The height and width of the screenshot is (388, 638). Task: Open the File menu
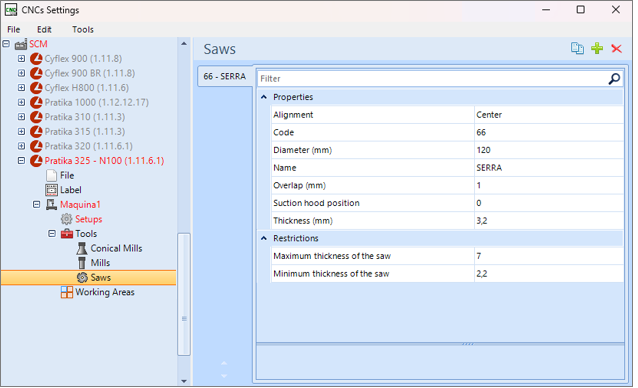pyautogui.click(x=13, y=29)
